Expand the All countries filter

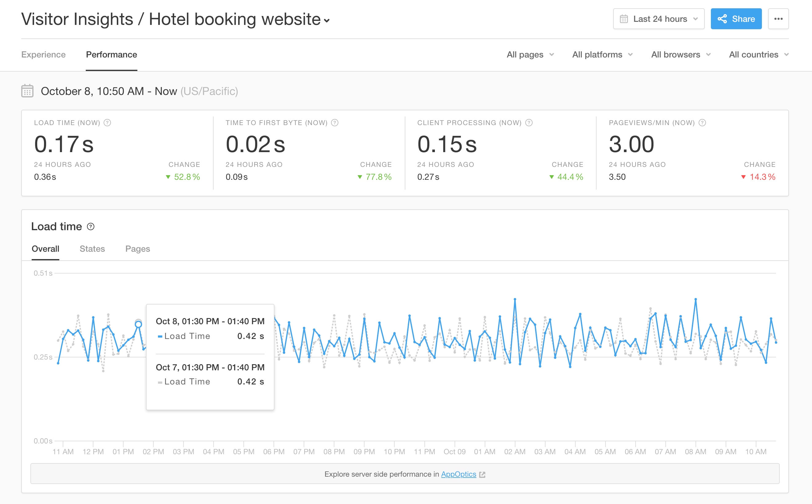(759, 55)
